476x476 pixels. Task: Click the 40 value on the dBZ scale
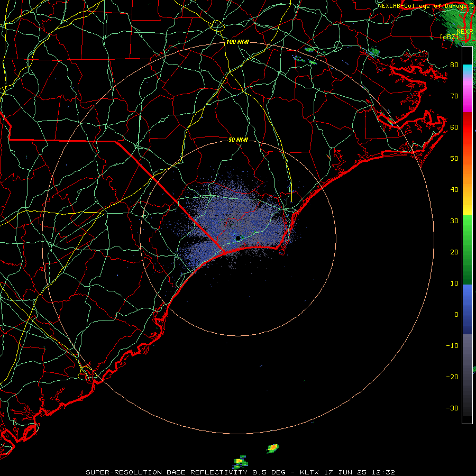454,190
